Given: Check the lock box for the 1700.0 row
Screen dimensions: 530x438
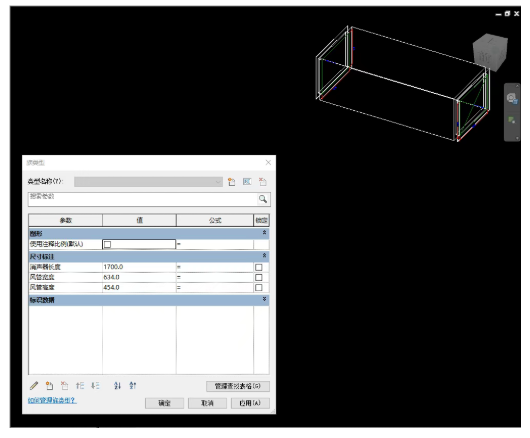Looking at the screenshot, I should (259, 267).
